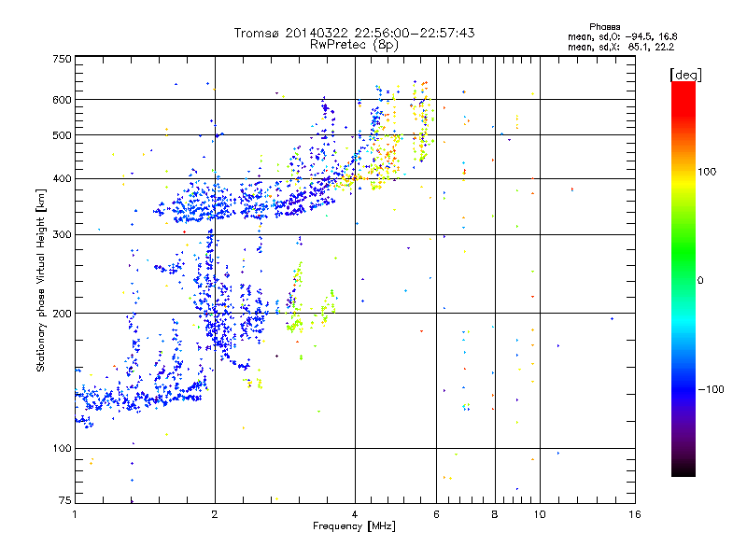Click the y-axis tick label "300"
Viewport: 747px width, 560px height.
(x=62, y=234)
